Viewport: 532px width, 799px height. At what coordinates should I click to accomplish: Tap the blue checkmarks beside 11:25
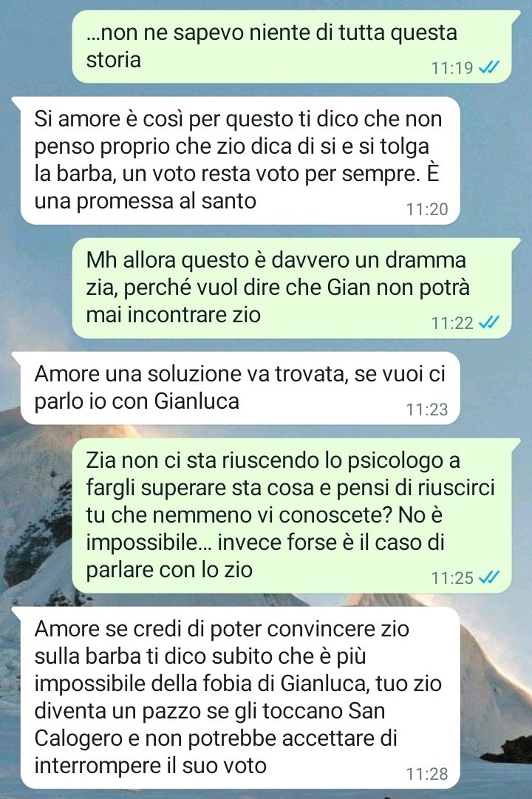(x=488, y=577)
